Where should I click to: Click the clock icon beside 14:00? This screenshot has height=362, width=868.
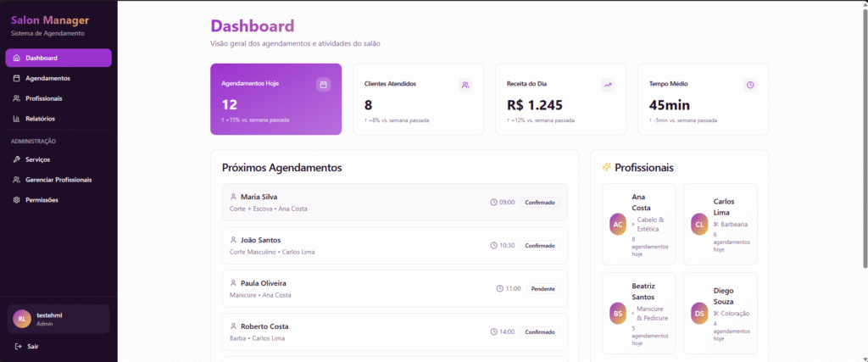pos(494,331)
